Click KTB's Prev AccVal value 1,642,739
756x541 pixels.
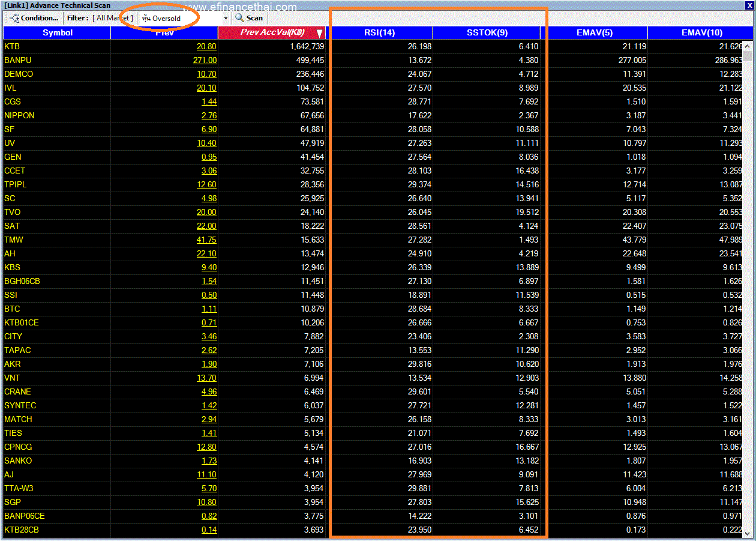tap(307, 46)
